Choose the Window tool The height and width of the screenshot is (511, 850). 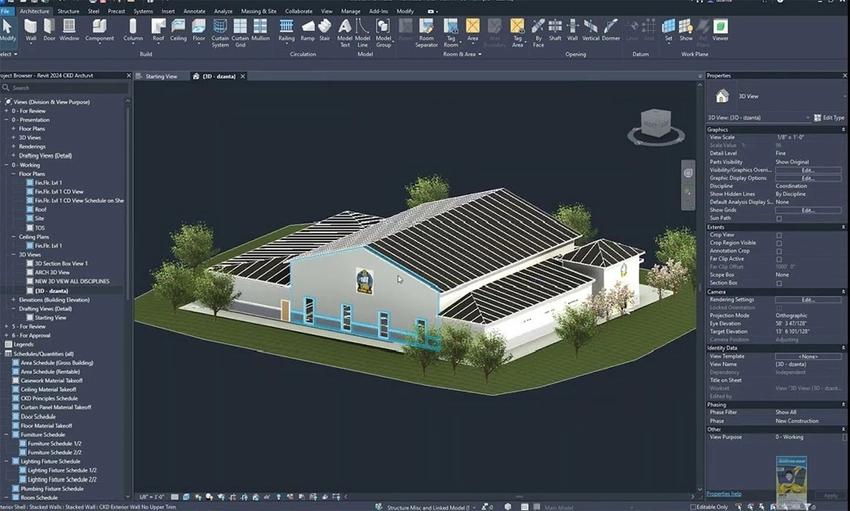tap(69, 28)
